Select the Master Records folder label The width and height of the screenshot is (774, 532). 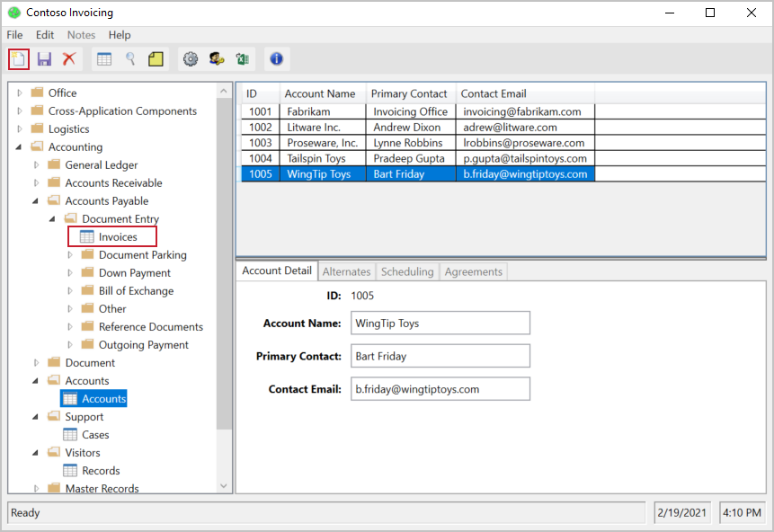[102, 489]
